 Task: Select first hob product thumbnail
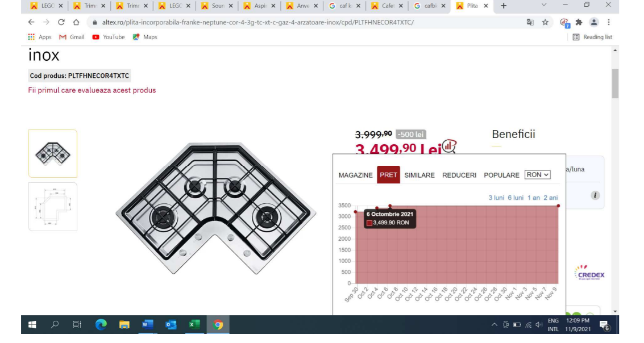coord(52,153)
